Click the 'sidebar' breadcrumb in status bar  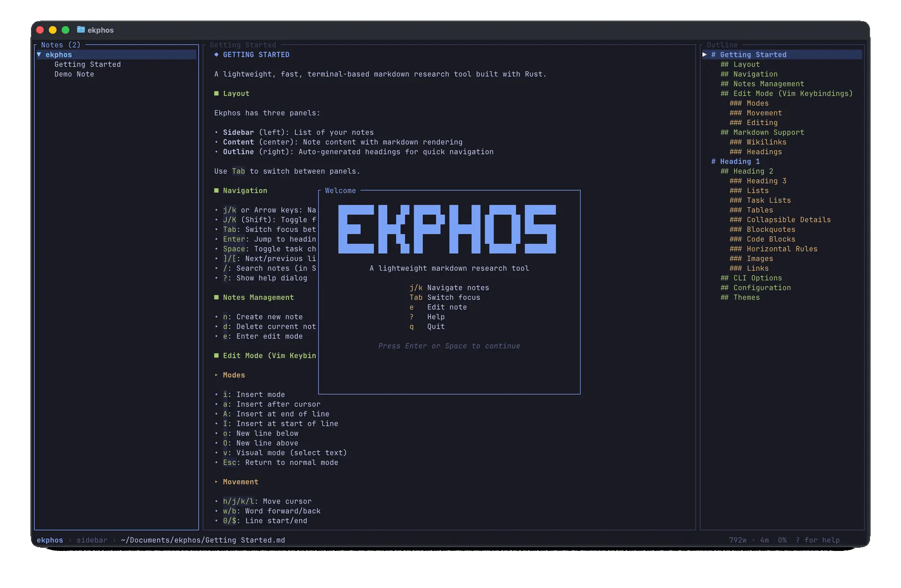(x=92, y=540)
